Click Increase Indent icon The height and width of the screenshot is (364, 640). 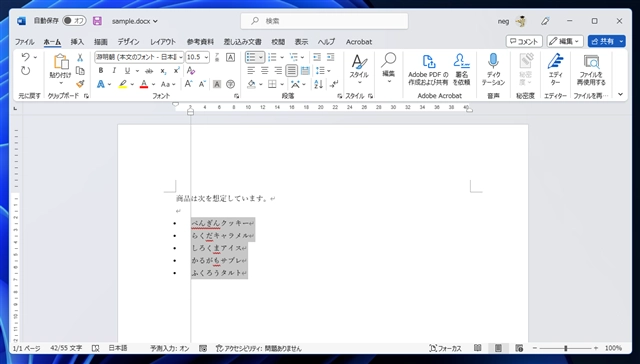pyautogui.click(x=331, y=57)
